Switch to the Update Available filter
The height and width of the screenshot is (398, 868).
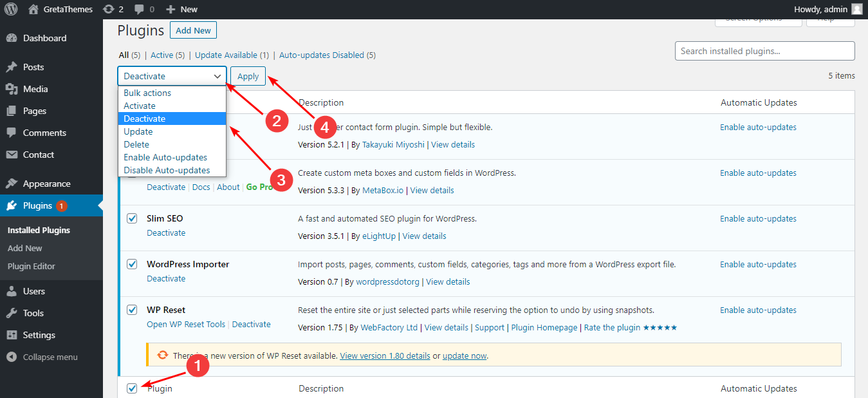[x=226, y=55]
